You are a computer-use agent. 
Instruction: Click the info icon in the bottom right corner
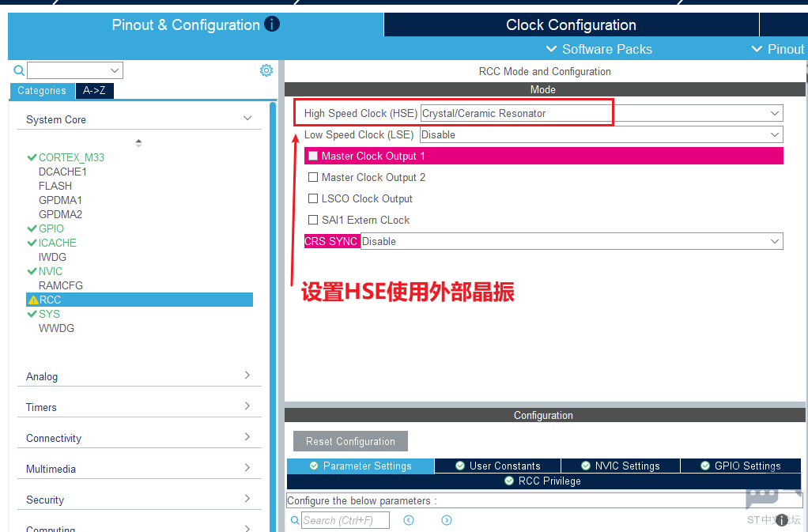pyautogui.click(x=782, y=519)
